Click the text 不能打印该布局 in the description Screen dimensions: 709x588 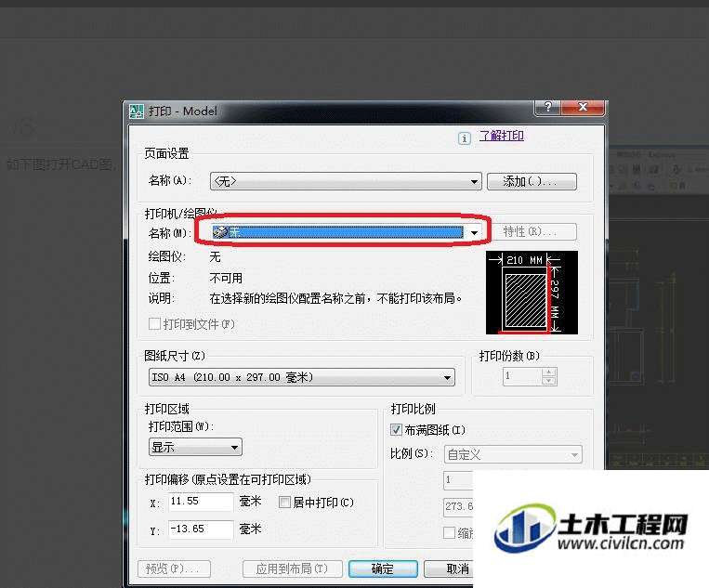[416, 298]
